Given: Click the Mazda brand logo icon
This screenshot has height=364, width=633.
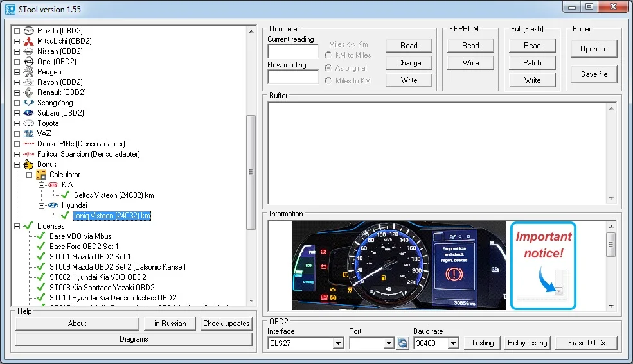Looking at the screenshot, I should pos(28,31).
